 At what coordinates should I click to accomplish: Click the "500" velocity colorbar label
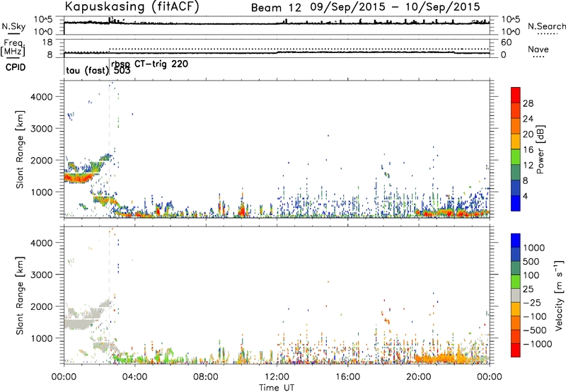point(533,261)
